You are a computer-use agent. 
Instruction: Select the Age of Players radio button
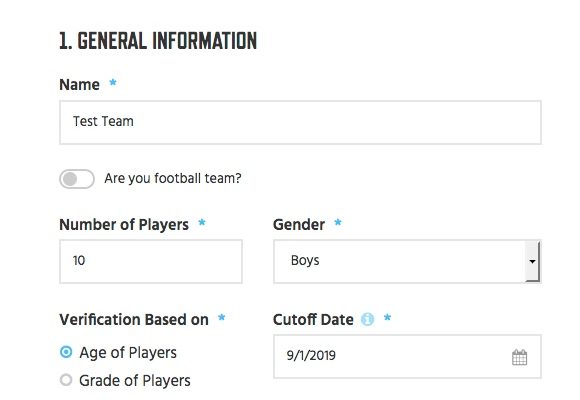pyautogui.click(x=66, y=352)
